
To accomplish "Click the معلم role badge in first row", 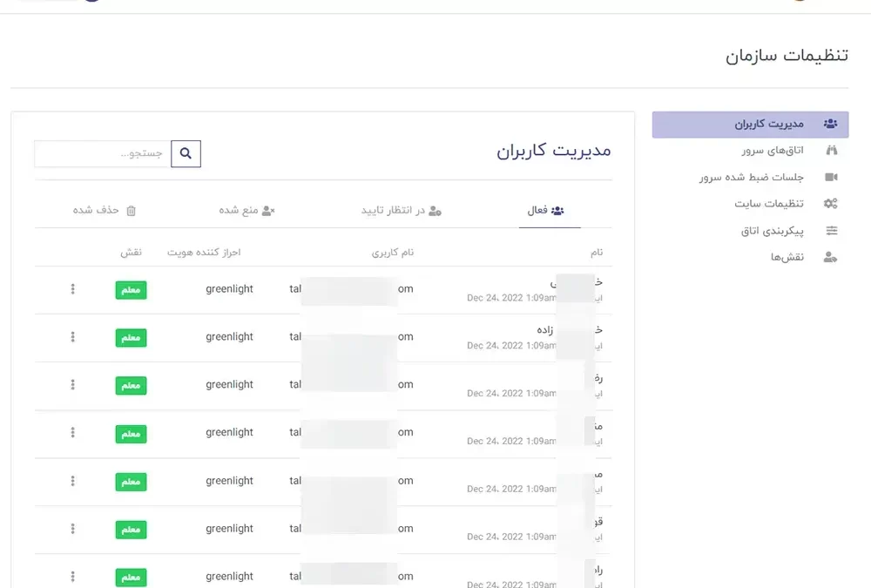I will pos(131,290).
